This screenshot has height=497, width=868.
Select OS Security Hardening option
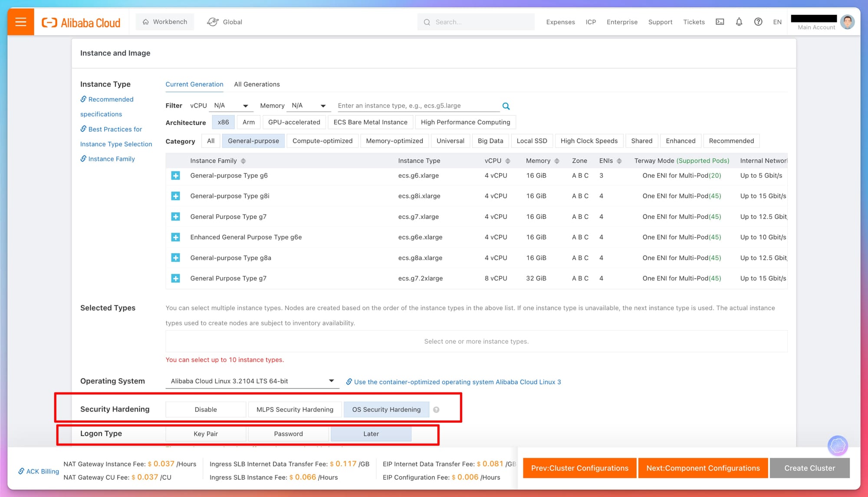click(x=386, y=409)
